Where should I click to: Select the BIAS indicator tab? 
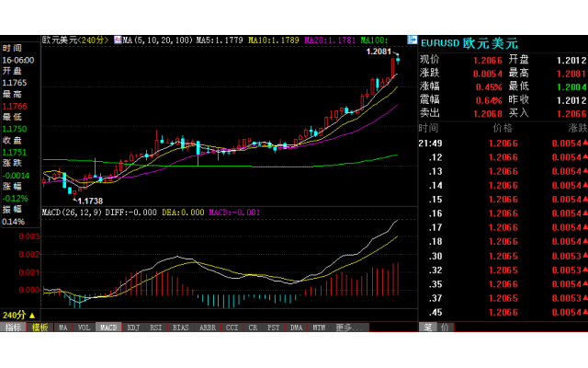coord(181,327)
